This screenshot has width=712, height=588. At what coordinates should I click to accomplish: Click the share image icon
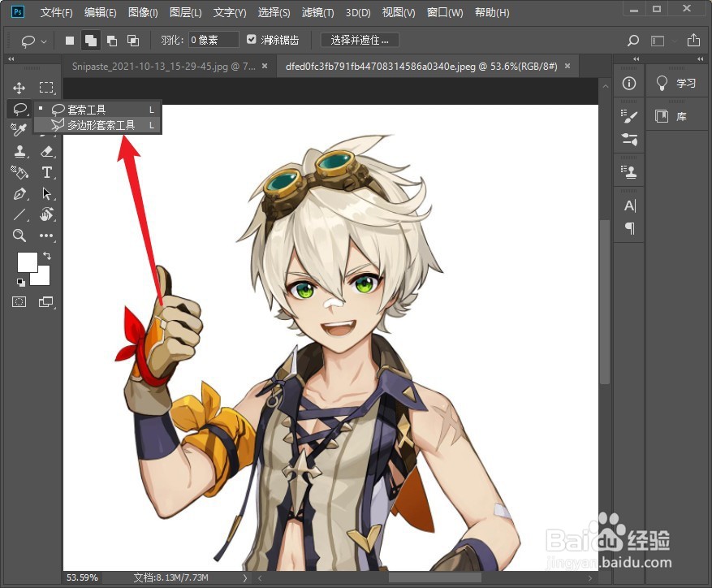pos(693,40)
